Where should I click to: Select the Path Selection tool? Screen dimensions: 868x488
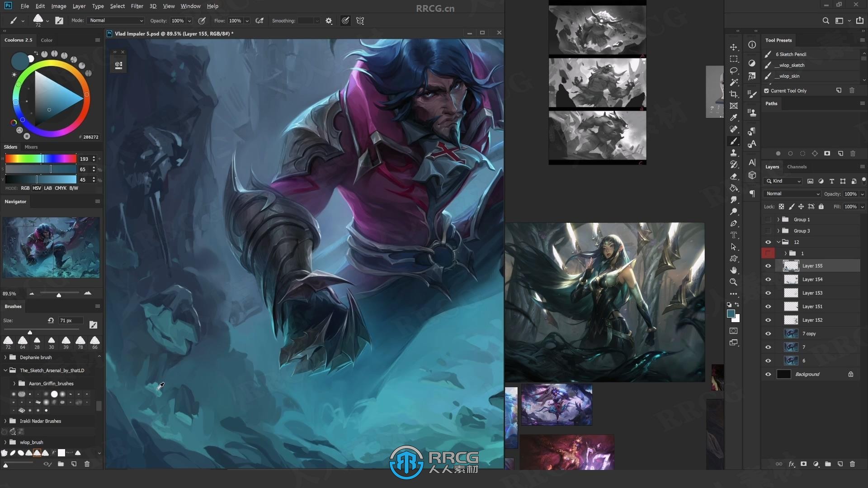click(x=734, y=247)
